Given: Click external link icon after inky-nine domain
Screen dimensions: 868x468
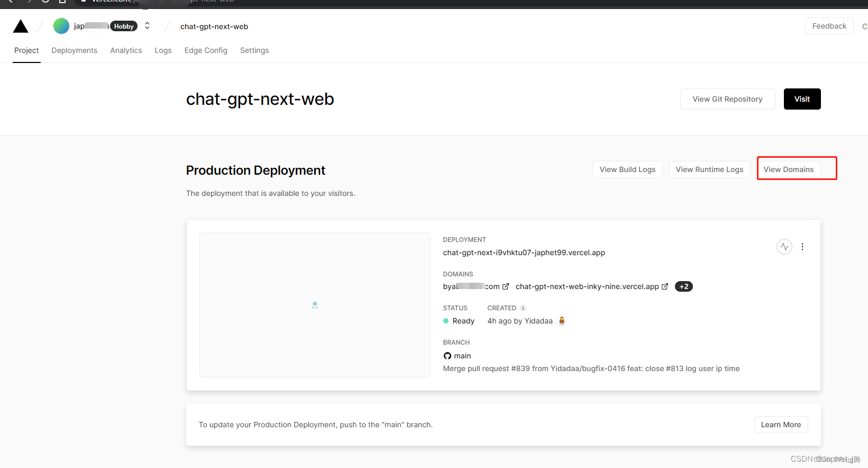Looking at the screenshot, I should tap(665, 286).
